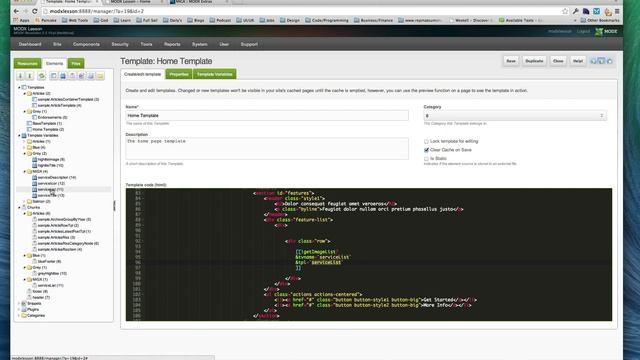
Task: Click the Duplicate button
Action: coord(534,61)
